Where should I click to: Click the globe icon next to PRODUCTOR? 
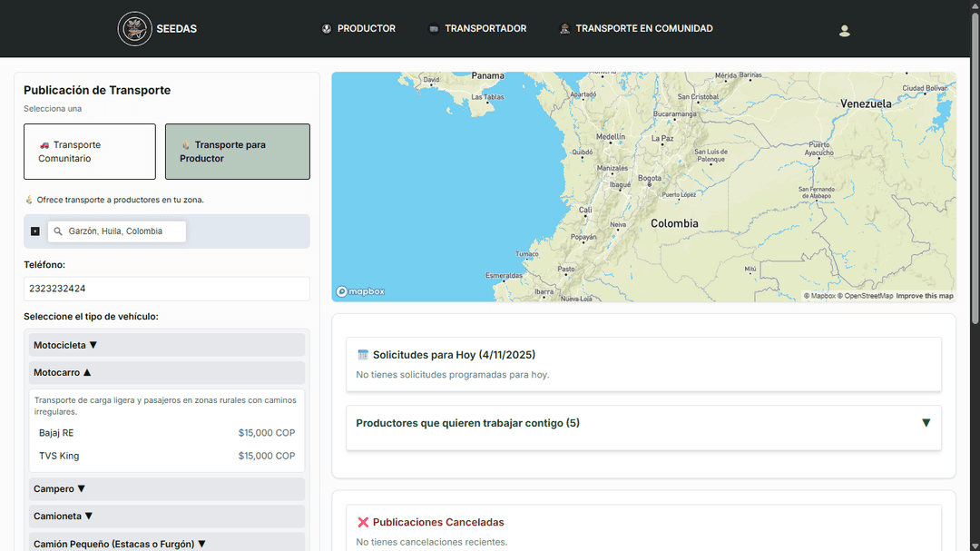coord(327,29)
